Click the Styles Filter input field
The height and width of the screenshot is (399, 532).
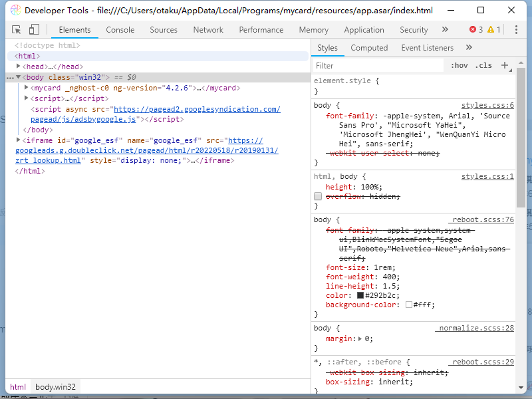tap(378, 65)
